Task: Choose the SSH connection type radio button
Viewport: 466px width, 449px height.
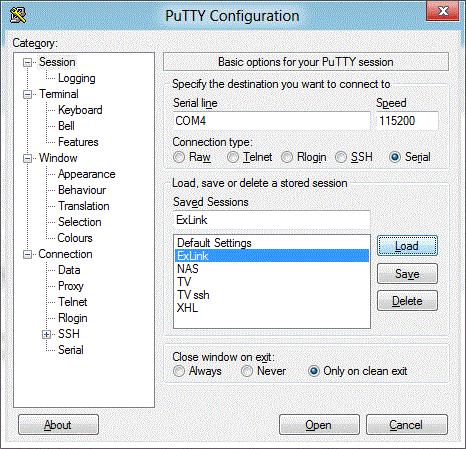Action: pyautogui.click(x=341, y=157)
